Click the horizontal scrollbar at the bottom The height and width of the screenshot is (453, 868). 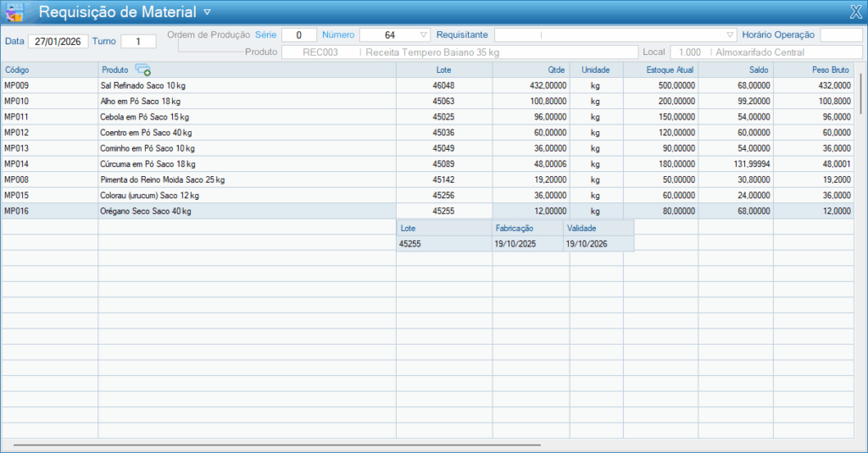pyautogui.click(x=276, y=445)
